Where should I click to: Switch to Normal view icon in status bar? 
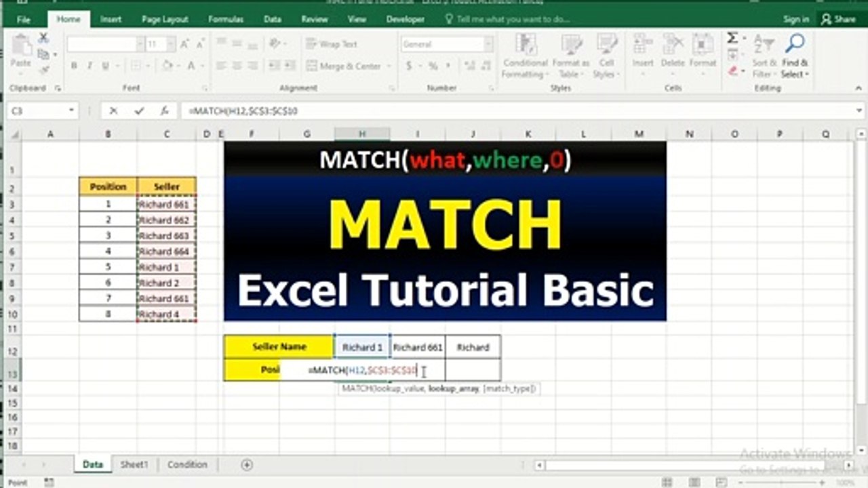click(668, 482)
